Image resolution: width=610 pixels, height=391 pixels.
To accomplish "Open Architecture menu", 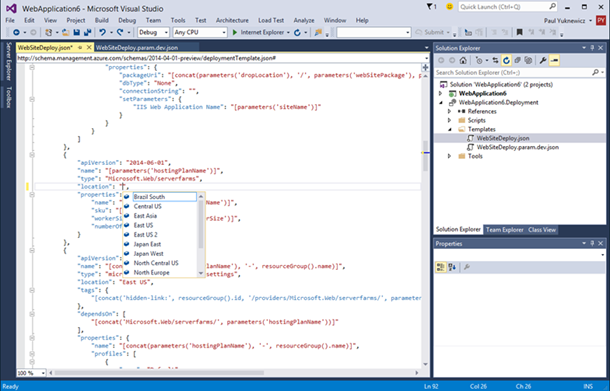I will [232, 20].
